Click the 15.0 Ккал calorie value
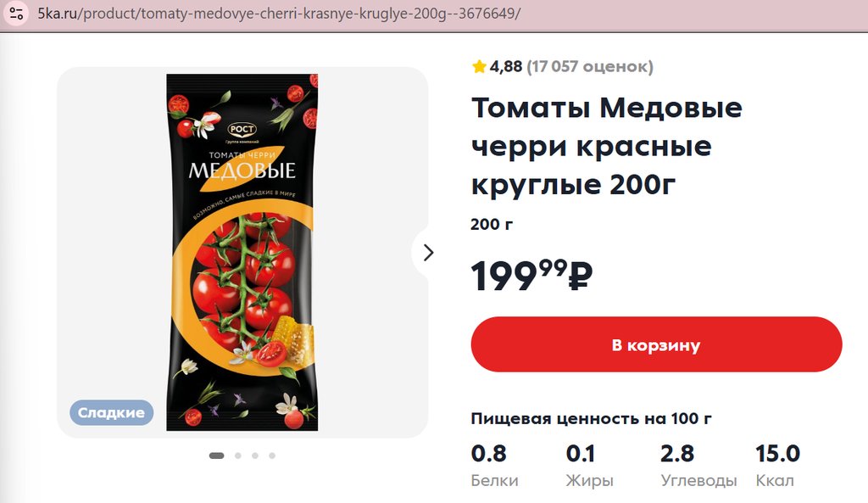The image size is (868, 503). tap(777, 454)
